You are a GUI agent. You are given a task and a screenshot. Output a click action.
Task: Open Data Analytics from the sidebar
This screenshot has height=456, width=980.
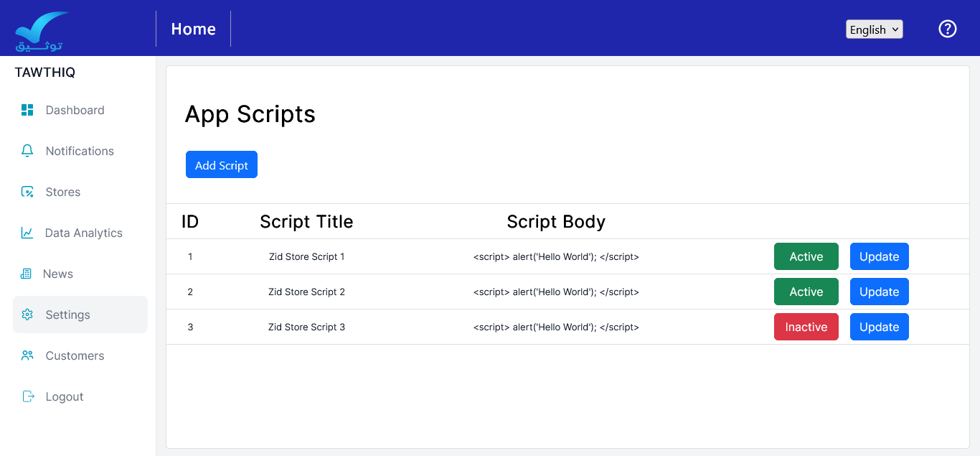(x=80, y=233)
